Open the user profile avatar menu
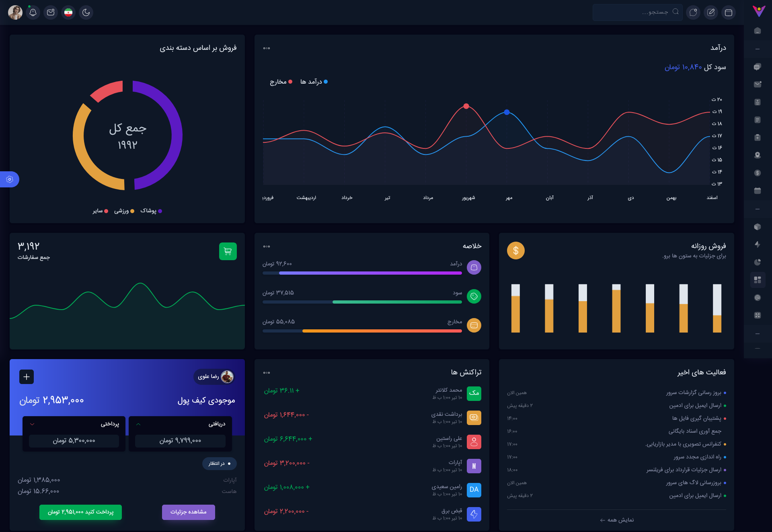772x532 pixels. pyautogui.click(x=15, y=12)
